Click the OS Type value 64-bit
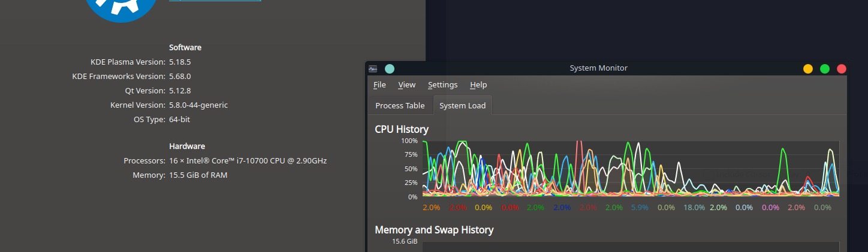This screenshot has width=868, height=252. point(180,119)
